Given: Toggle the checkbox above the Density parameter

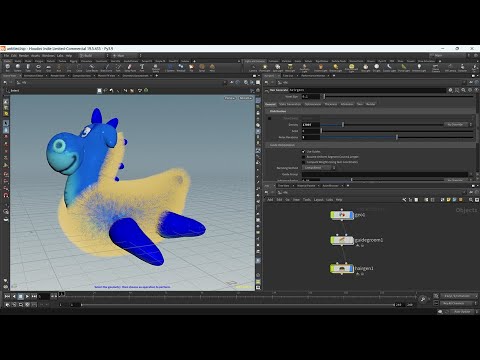Looking at the screenshot, I should point(270,118).
